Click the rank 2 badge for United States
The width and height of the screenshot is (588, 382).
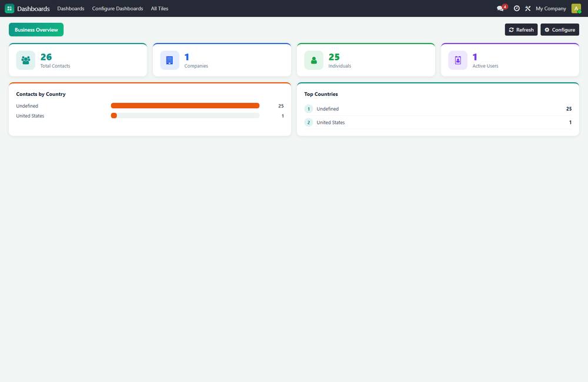coord(309,122)
